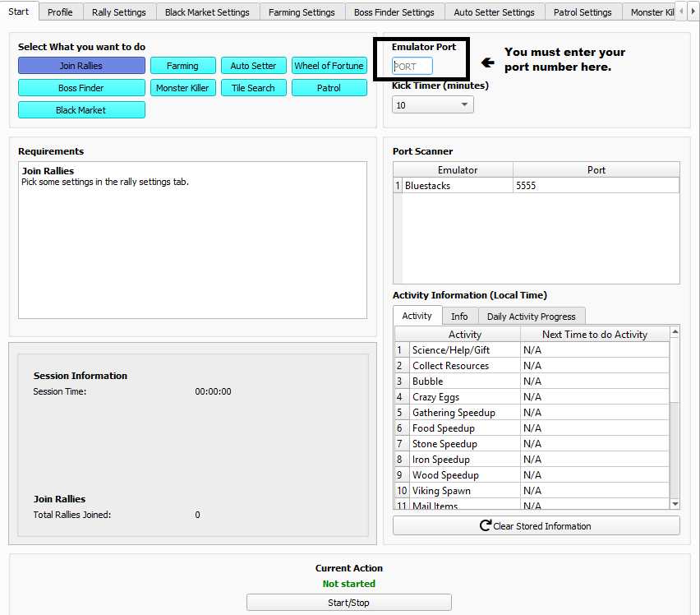Choose the Auto Setter button
The image size is (700, 615).
pyautogui.click(x=254, y=66)
